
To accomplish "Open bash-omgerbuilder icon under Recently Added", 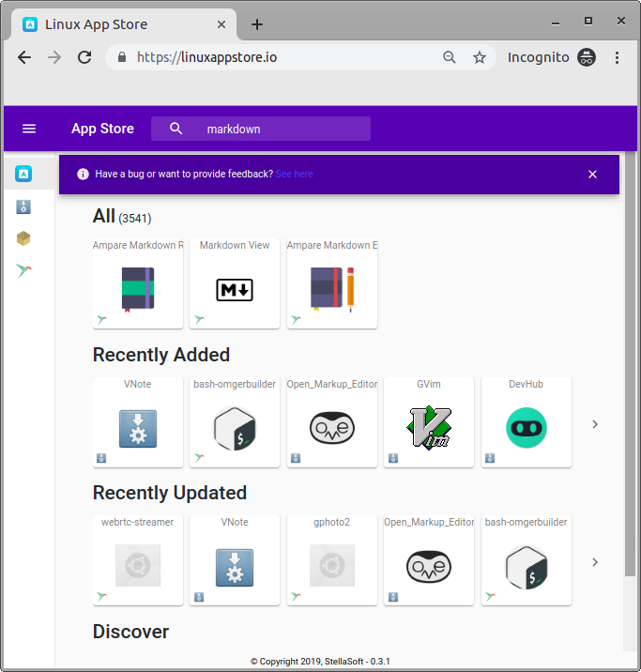I will pyautogui.click(x=235, y=429).
